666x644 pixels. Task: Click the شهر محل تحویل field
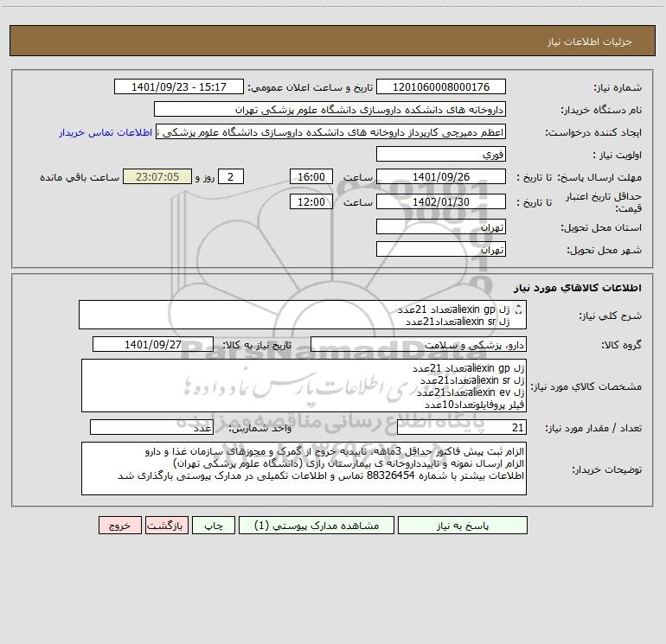click(441, 249)
